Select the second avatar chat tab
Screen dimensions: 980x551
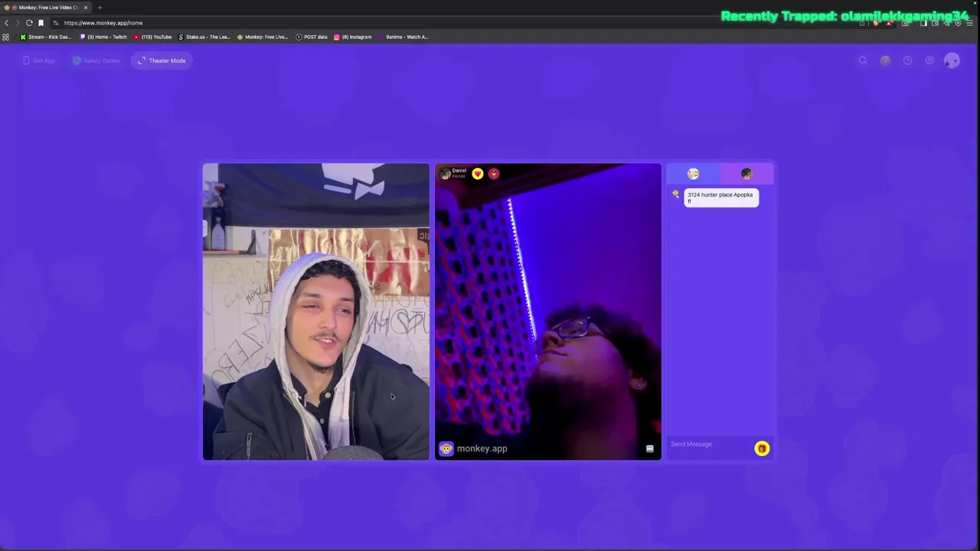coord(746,174)
